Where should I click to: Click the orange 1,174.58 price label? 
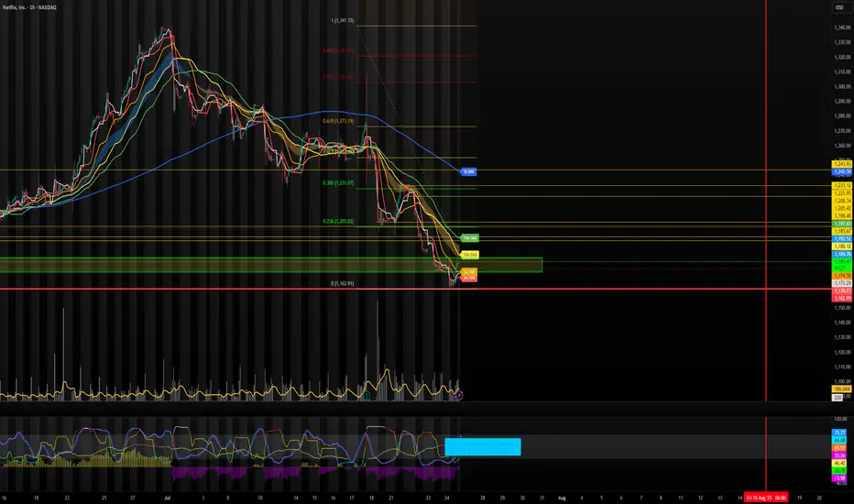pyautogui.click(x=842, y=276)
